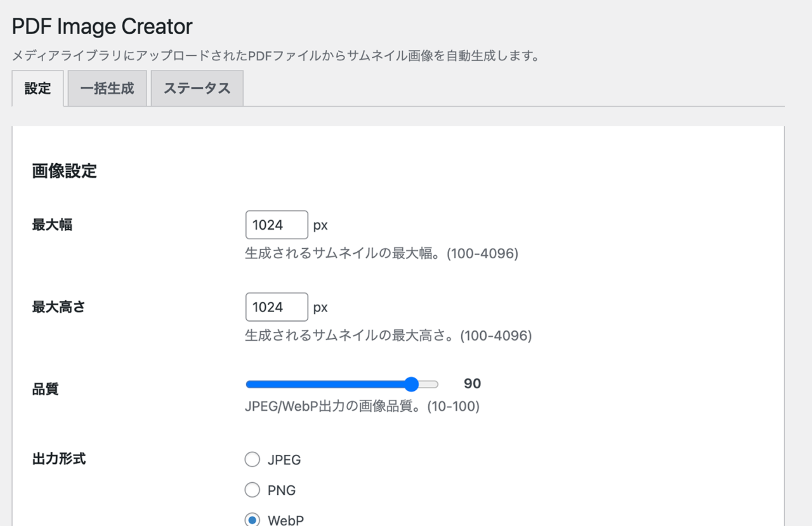The width and height of the screenshot is (812, 526).
Task: Click the 出力形式 setting label
Action: [x=60, y=459]
